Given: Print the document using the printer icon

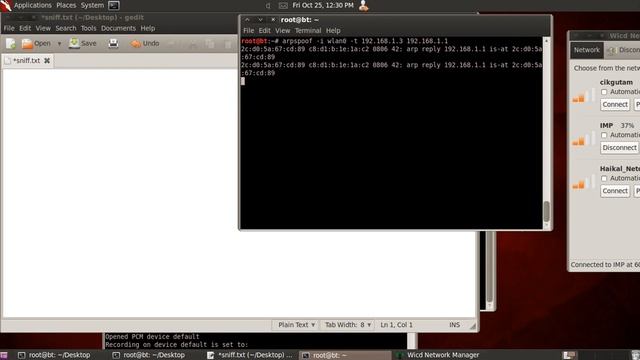Looking at the screenshot, I should pyautogui.click(x=113, y=43).
